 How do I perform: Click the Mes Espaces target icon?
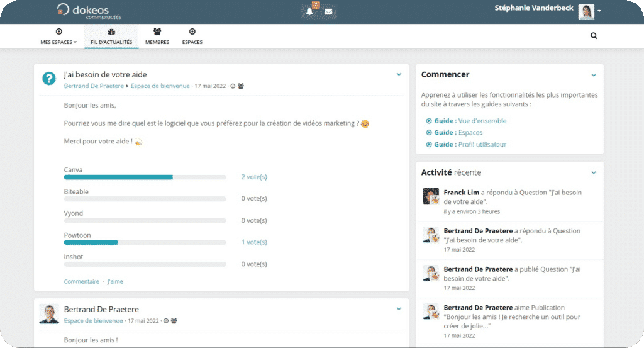(x=58, y=31)
